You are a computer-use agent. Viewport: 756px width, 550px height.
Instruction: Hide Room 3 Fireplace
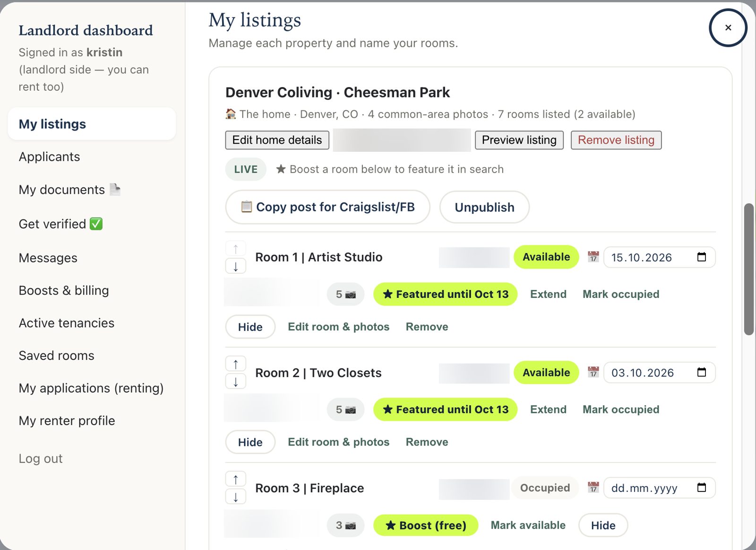coord(603,525)
